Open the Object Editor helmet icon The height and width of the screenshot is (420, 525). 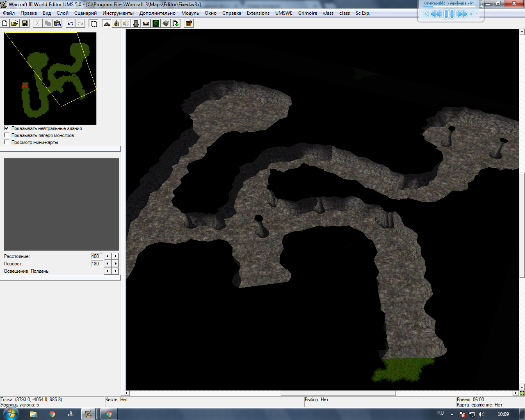click(x=136, y=23)
